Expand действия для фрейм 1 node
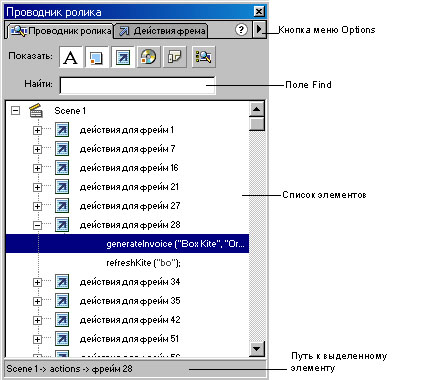Image resolution: width=425 pixels, height=380 pixels. pyautogui.click(x=37, y=130)
